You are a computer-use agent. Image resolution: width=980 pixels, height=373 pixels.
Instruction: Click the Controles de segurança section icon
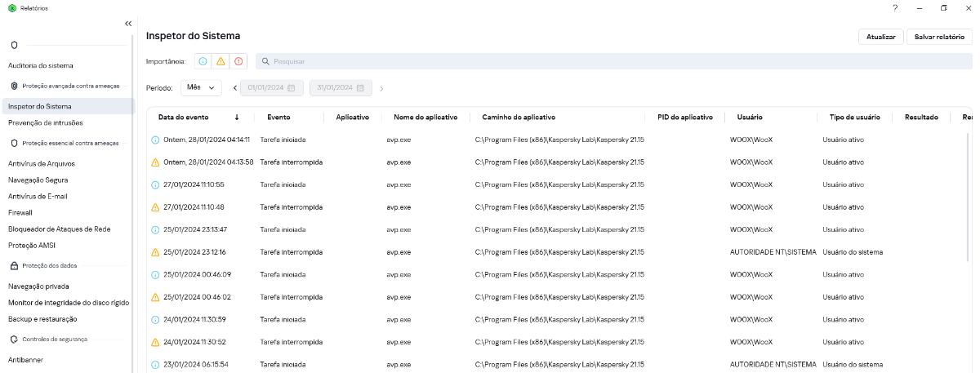14,339
